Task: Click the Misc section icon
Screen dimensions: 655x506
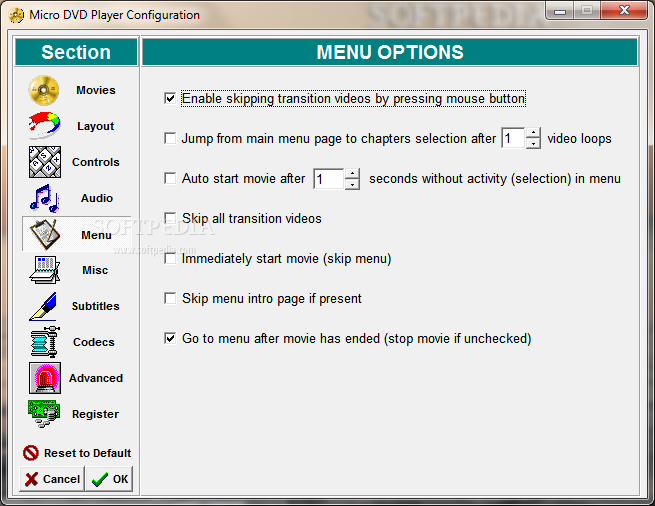Action: coord(45,270)
